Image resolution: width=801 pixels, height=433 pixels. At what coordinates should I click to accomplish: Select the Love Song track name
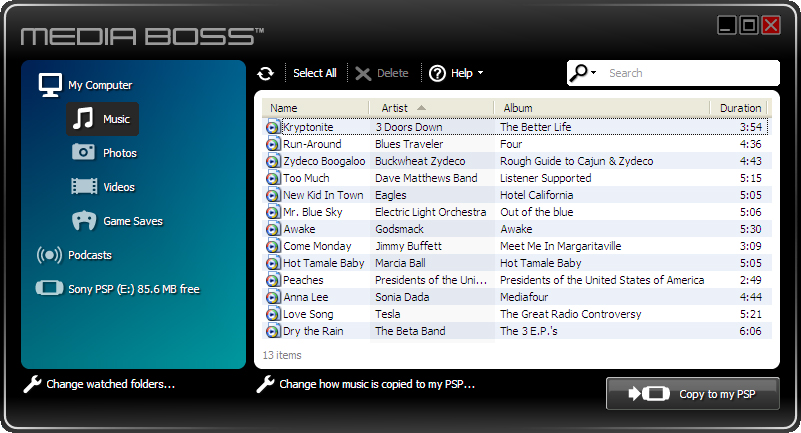308,314
